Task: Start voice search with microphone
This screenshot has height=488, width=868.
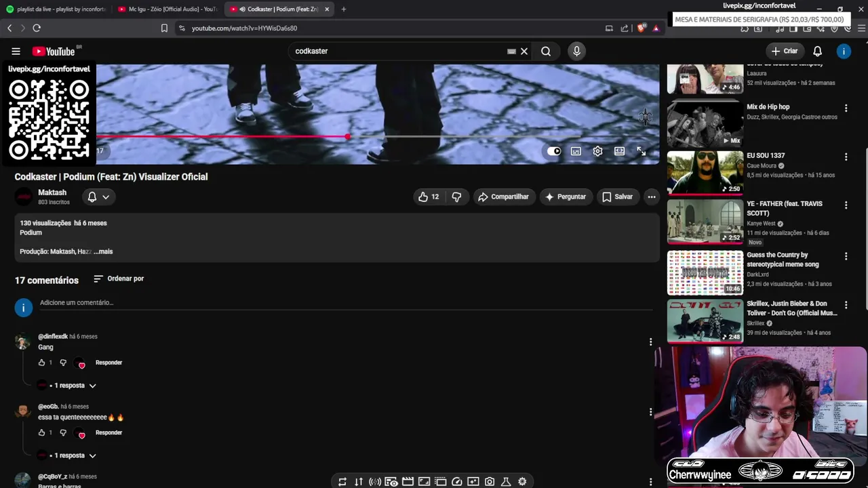Action: [x=576, y=52]
